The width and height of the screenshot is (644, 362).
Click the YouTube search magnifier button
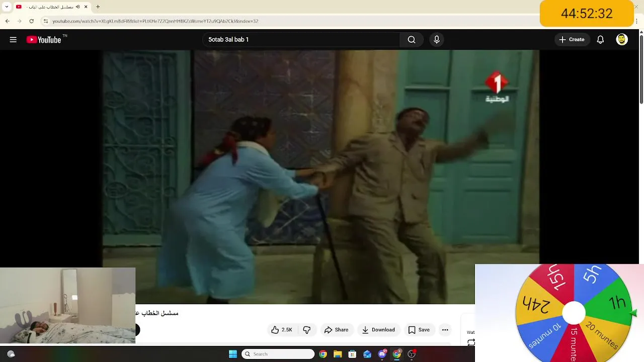click(x=412, y=40)
